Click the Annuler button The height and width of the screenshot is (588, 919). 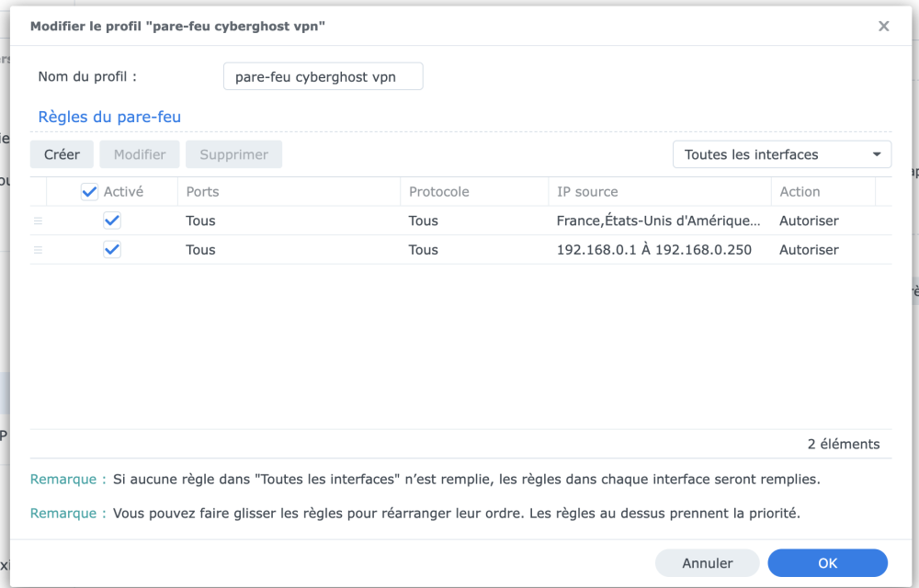tap(708, 563)
